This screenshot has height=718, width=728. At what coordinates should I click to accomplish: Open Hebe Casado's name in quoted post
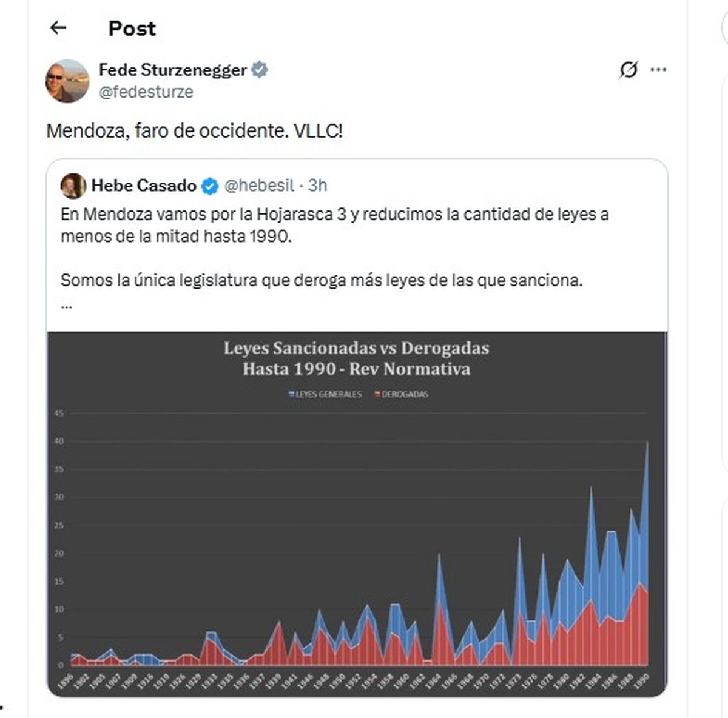point(144,186)
